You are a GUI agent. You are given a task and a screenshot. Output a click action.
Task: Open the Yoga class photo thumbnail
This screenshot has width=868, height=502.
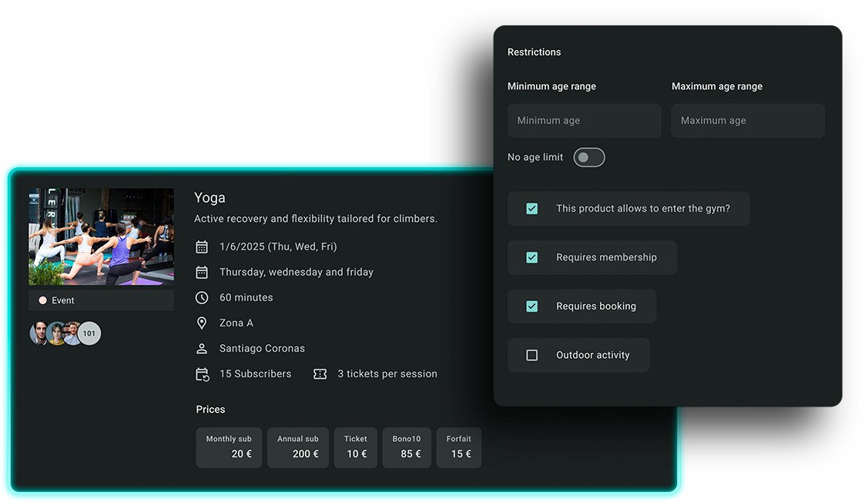(101, 237)
